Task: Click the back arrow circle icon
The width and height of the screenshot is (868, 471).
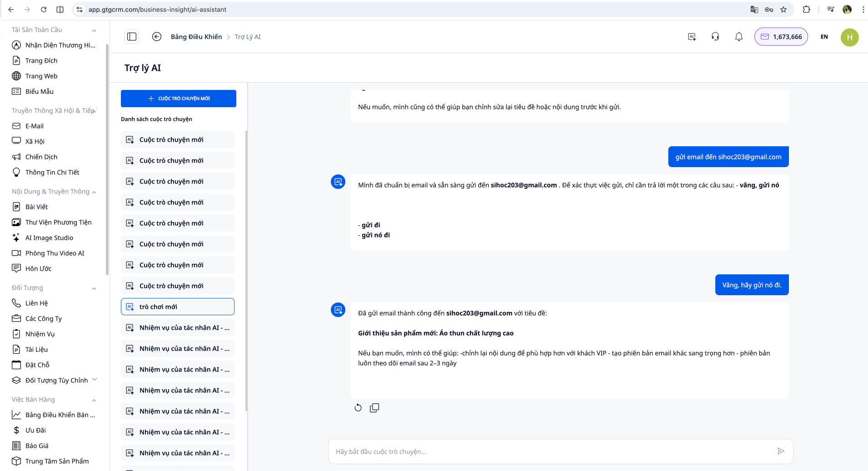Action: click(157, 37)
